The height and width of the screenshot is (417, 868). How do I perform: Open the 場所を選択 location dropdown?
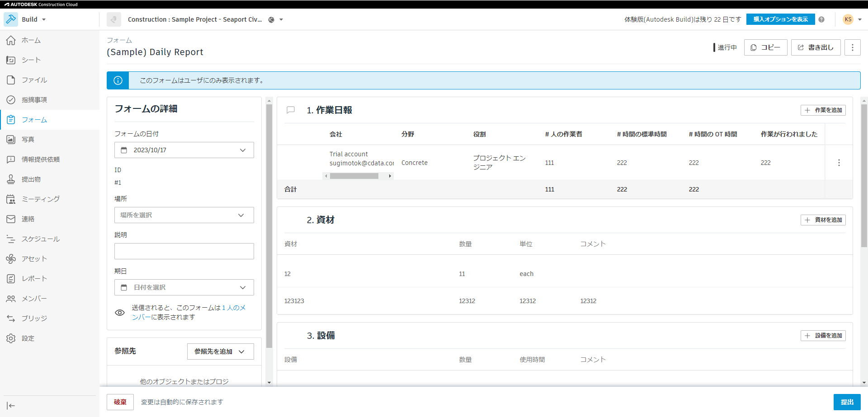[184, 215]
